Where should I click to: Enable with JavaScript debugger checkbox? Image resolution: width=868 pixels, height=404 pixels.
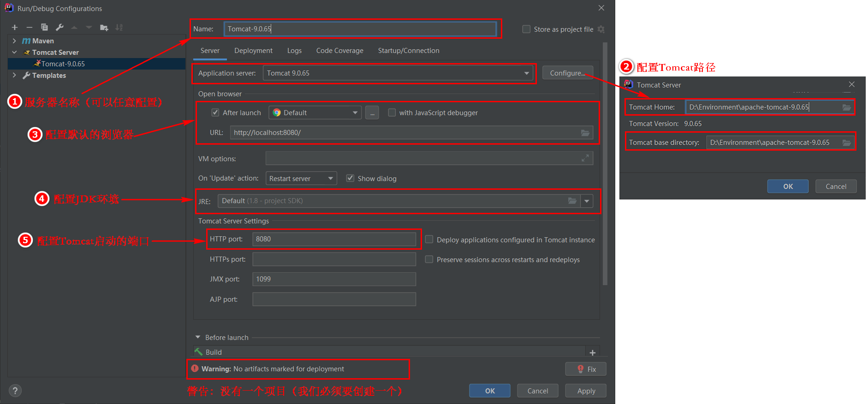(392, 112)
